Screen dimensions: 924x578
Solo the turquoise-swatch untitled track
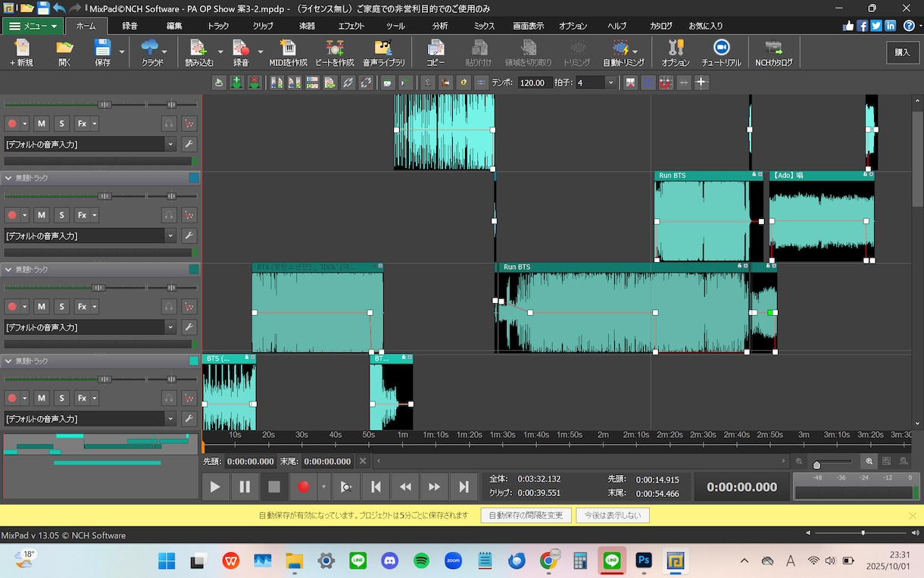pyautogui.click(x=62, y=398)
